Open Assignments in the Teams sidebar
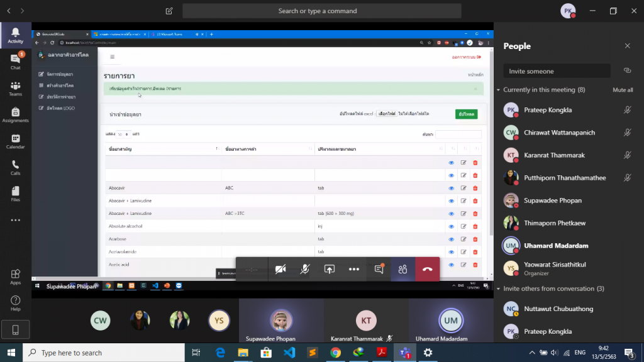Viewport: 644px width, 362px height. click(x=16, y=114)
